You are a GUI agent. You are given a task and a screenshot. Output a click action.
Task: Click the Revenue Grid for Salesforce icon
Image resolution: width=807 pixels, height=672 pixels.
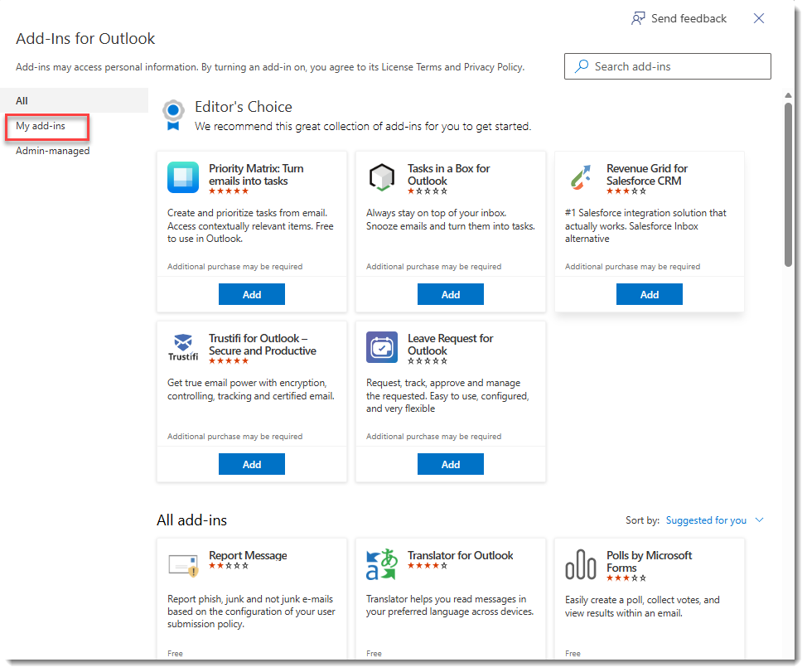pos(581,177)
